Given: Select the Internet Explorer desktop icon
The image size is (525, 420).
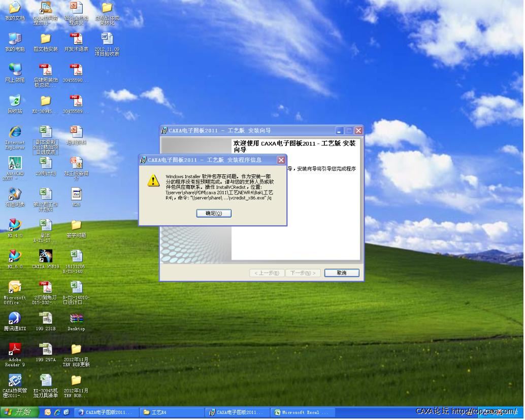Looking at the screenshot, I should click(x=15, y=137).
